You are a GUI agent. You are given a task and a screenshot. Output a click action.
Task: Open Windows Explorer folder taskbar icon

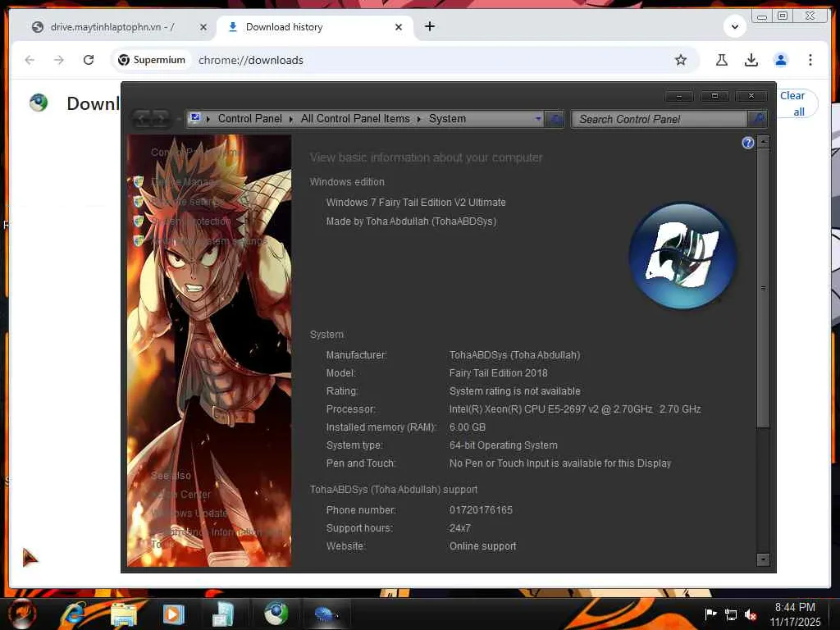tap(123, 614)
